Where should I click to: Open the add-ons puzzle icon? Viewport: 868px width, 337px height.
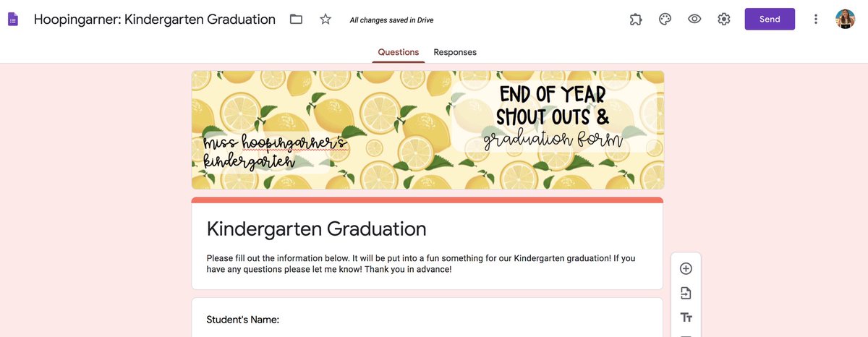pyautogui.click(x=636, y=20)
